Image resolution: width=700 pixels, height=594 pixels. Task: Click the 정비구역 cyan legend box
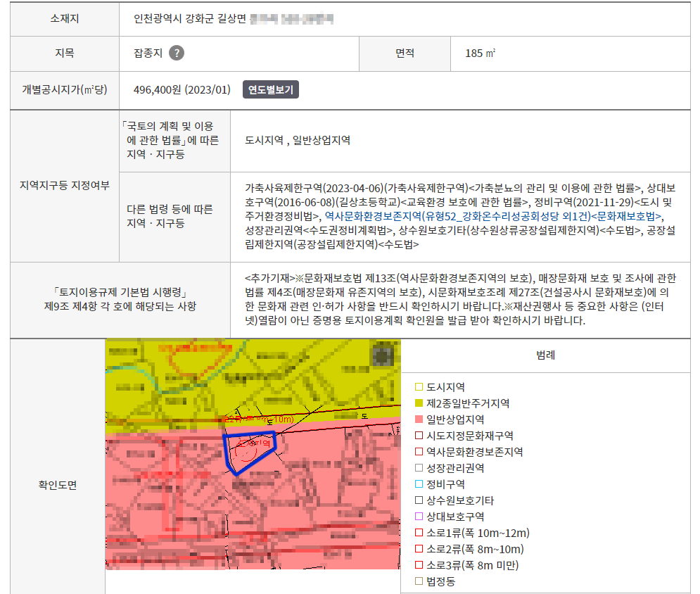[x=419, y=484]
